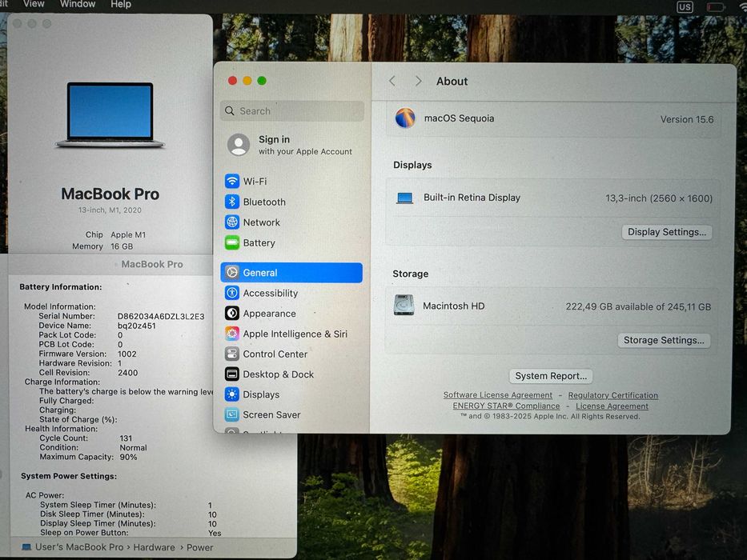Viewport: 747px width, 560px height.
Task: Open the Help menu
Action: click(121, 4)
